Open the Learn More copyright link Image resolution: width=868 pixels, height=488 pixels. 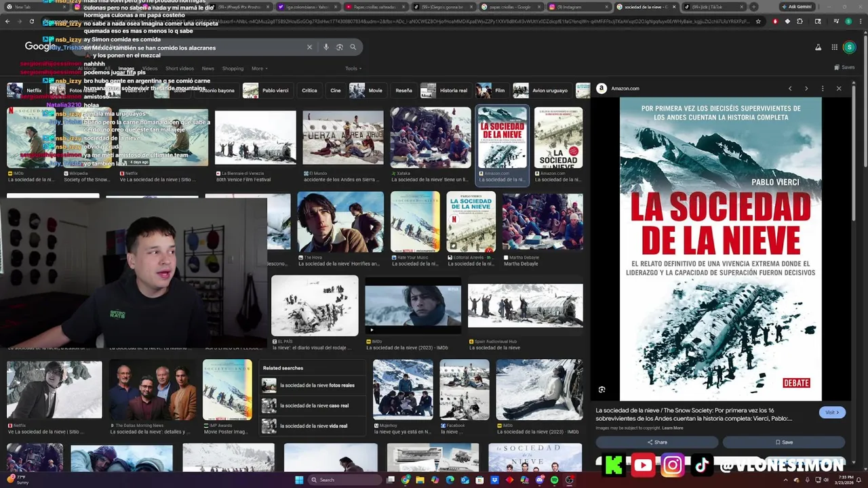coord(673,428)
